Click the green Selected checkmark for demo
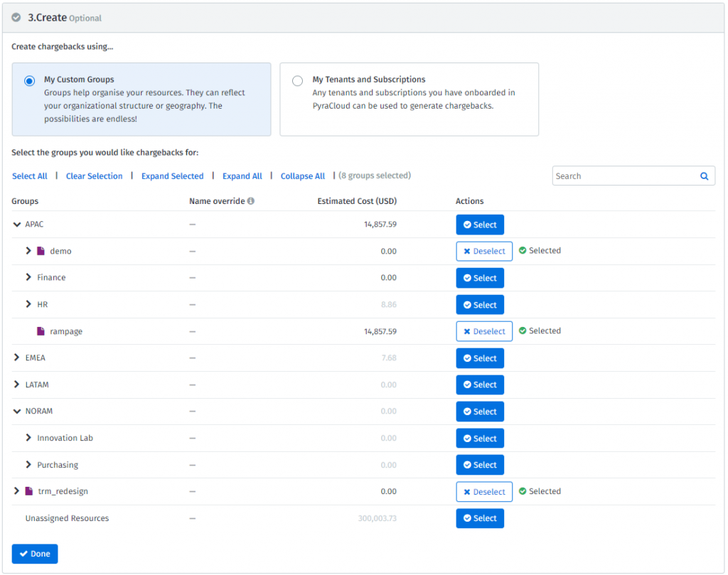Image resolution: width=728 pixels, height=575 pixels. (x=523, y=251)
